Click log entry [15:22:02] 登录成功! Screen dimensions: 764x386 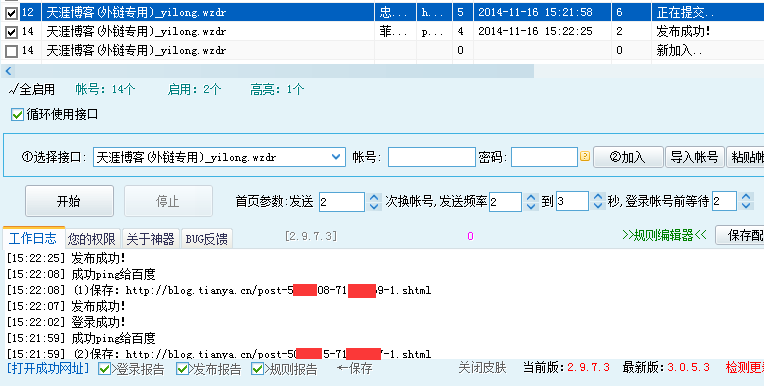coord(66,322)
